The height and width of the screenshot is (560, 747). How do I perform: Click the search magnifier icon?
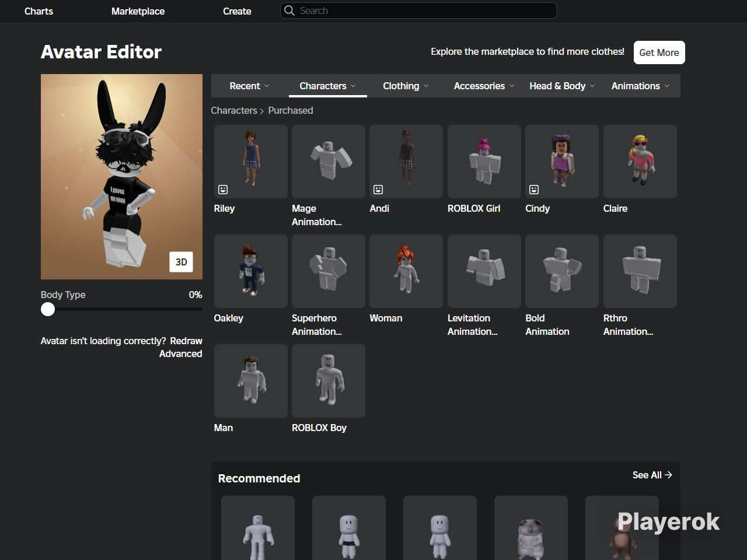[289, 10]
